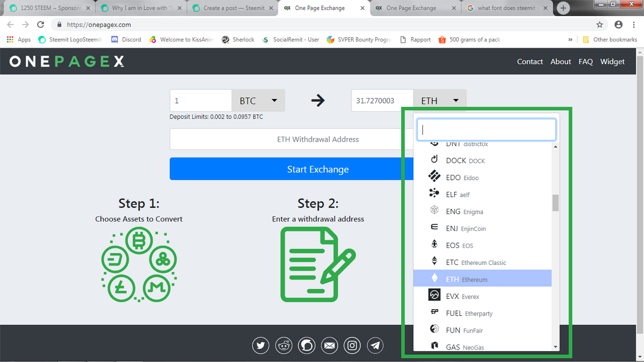644x362 pixels.
Task: Open the Contact link
Action: (x=530, y=62)
